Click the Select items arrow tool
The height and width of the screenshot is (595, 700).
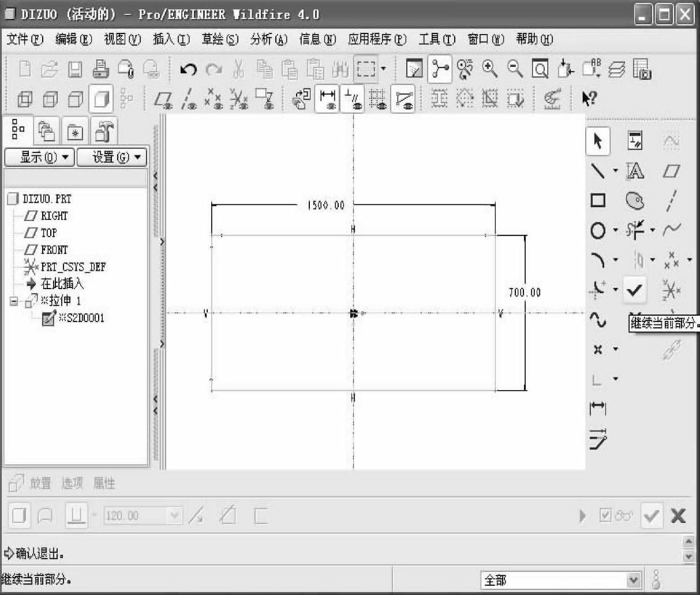point(598,141)
